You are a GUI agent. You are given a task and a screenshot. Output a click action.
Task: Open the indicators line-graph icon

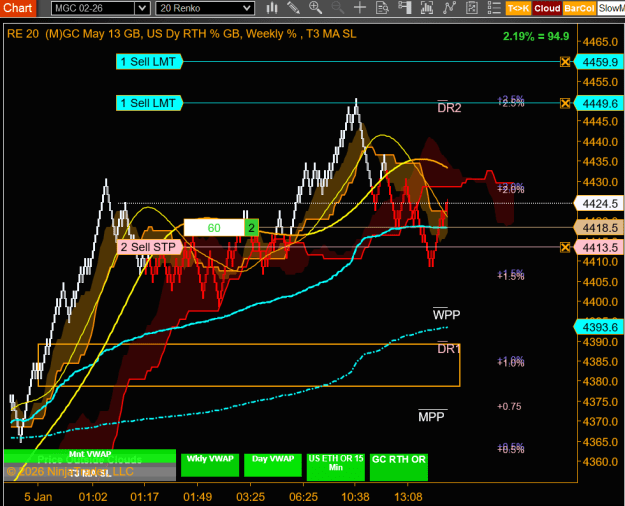coord(449,8)
